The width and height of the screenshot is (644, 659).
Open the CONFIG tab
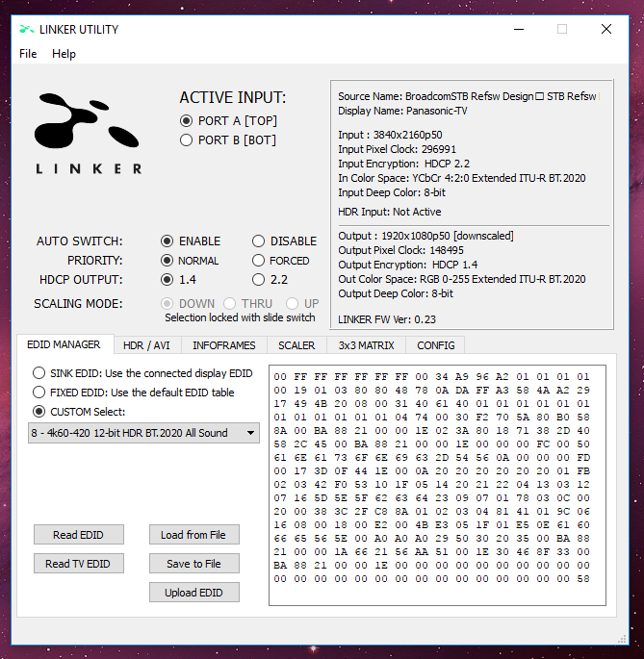coord(435,344)
